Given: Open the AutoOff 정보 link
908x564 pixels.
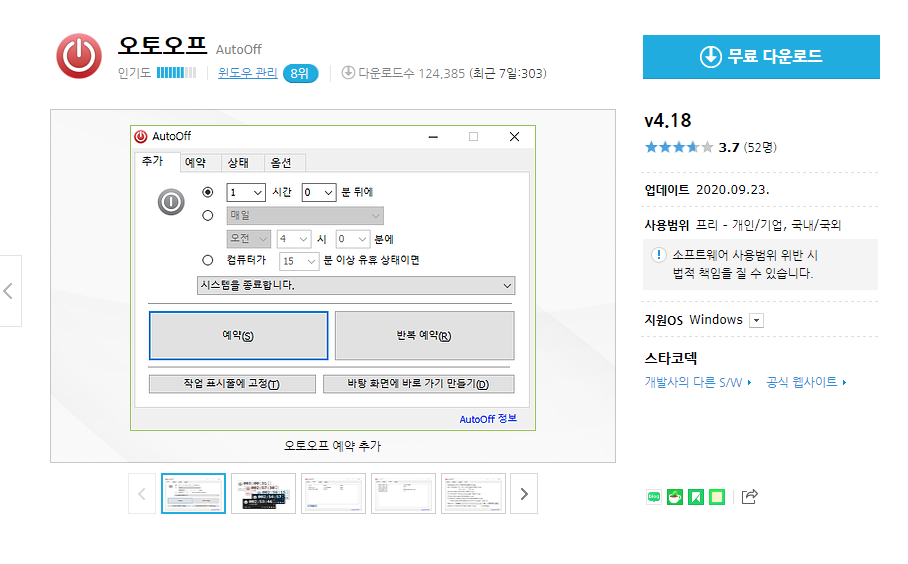Looking at the screenshot, I should [x=488, y=419].
